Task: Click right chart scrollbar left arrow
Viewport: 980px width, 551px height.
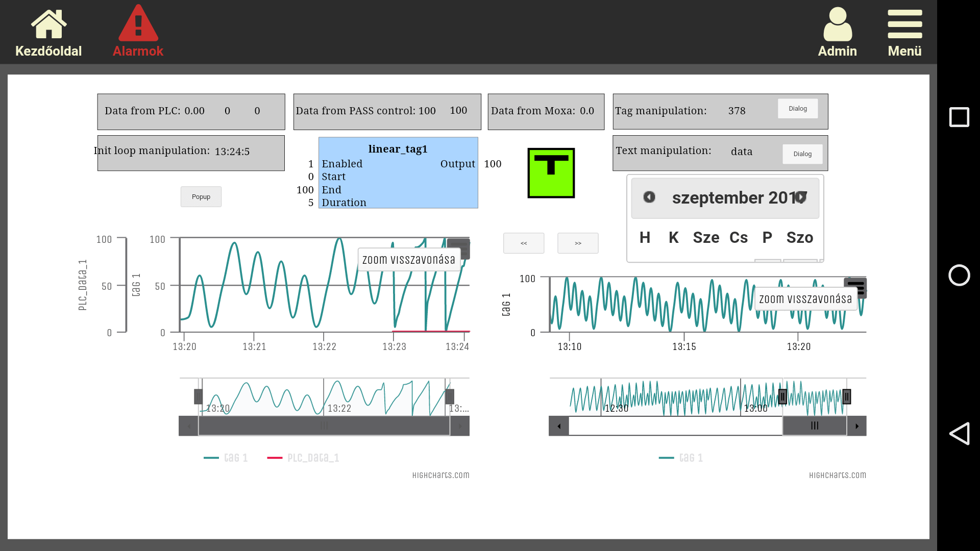Action: (559, 426)
